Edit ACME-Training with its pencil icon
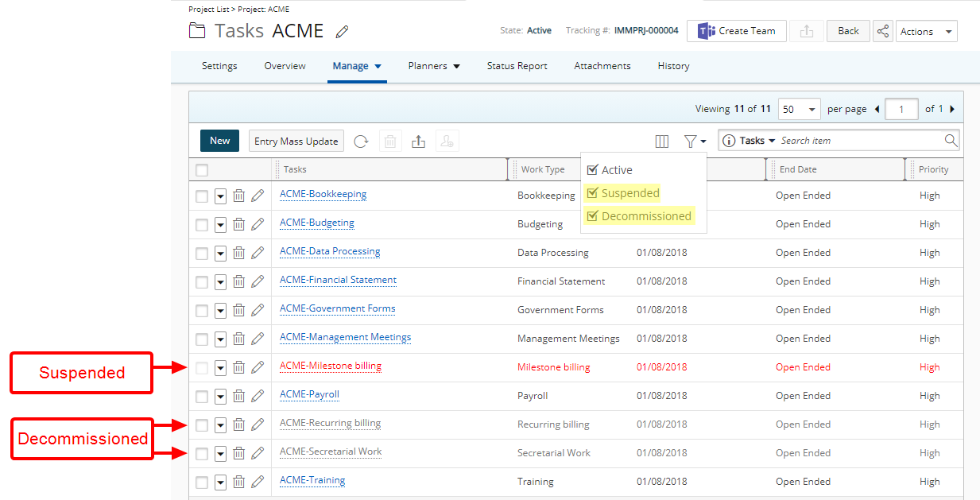Image resolution: width=980 pixels, height=500 pixels. click(258, 482)
